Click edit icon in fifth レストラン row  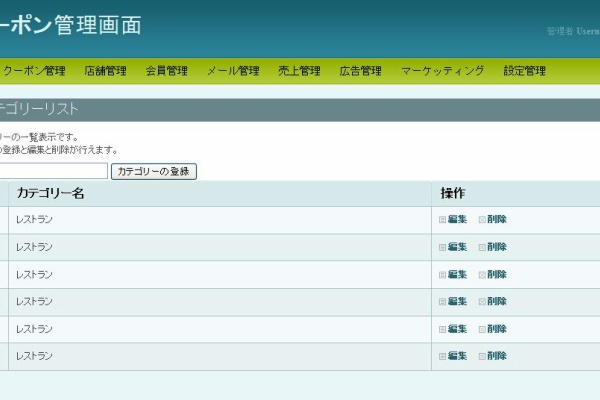[442, 329]
